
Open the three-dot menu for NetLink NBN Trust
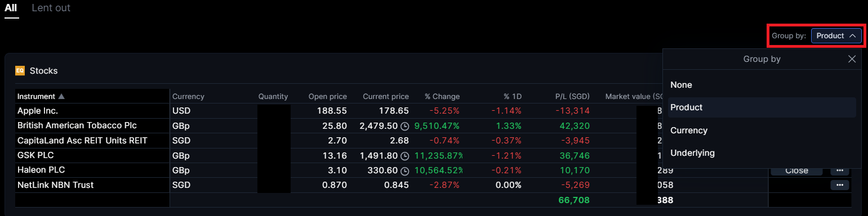839,185
